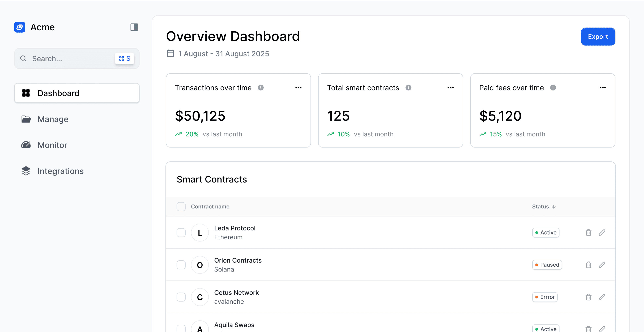644x332 pixels.
Task: Open the Cetus Network contract name
Action: coord(236,293)
